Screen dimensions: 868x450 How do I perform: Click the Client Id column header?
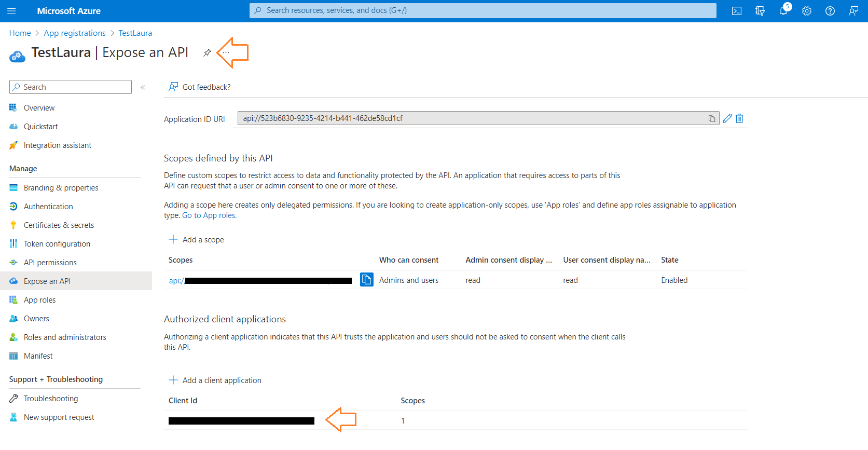183,401
